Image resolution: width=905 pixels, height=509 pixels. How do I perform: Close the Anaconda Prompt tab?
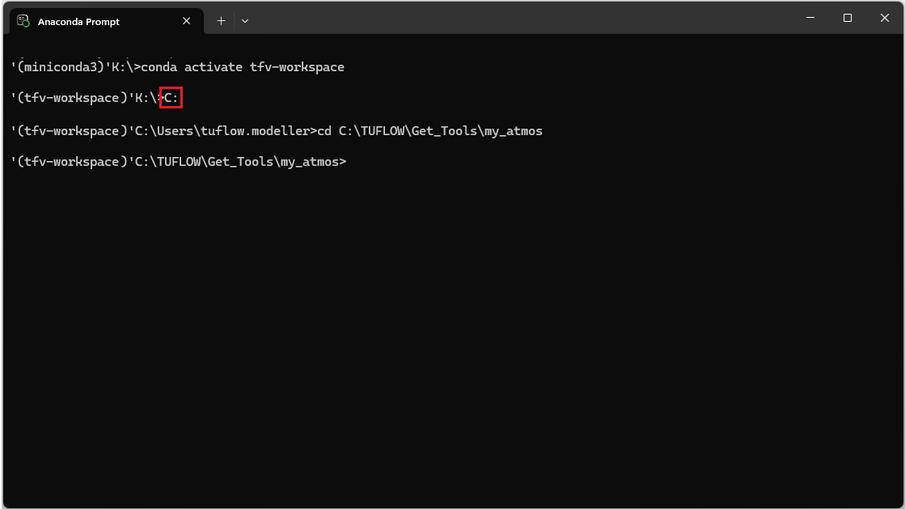[x=186, y=21]
